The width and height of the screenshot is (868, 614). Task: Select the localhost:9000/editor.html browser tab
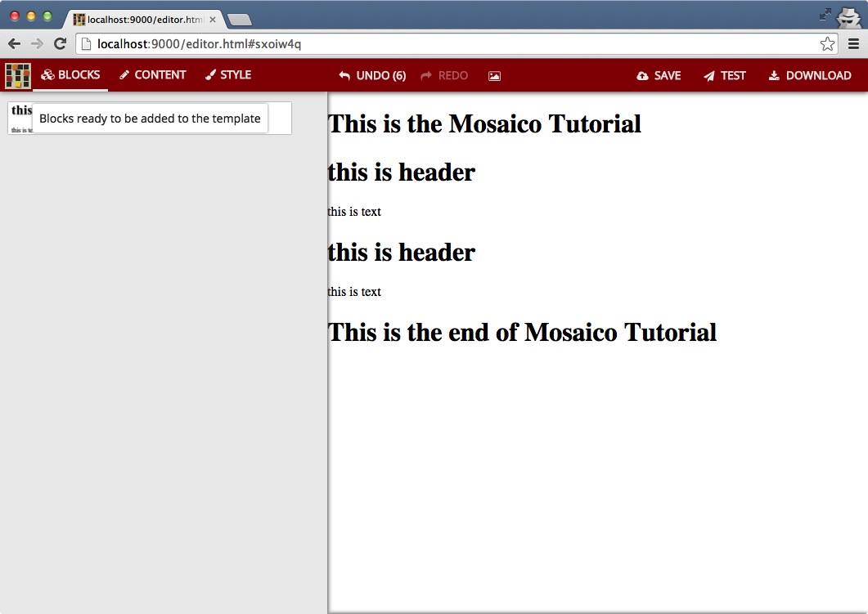click(x=144, y=20)
